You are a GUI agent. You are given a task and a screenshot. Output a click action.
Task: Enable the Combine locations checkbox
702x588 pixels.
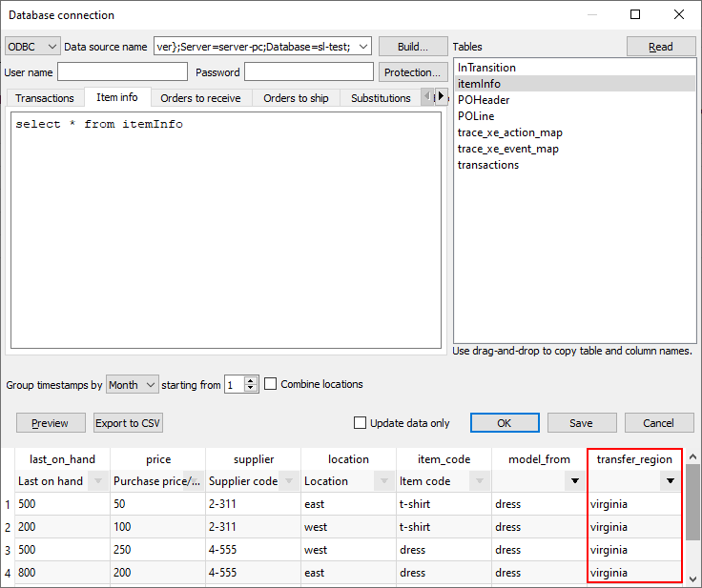click(271, 384)
